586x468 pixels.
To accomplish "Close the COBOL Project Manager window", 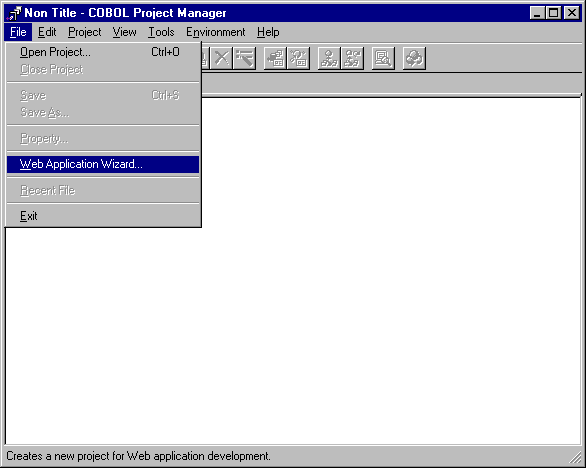I will [x=572, y=13].
